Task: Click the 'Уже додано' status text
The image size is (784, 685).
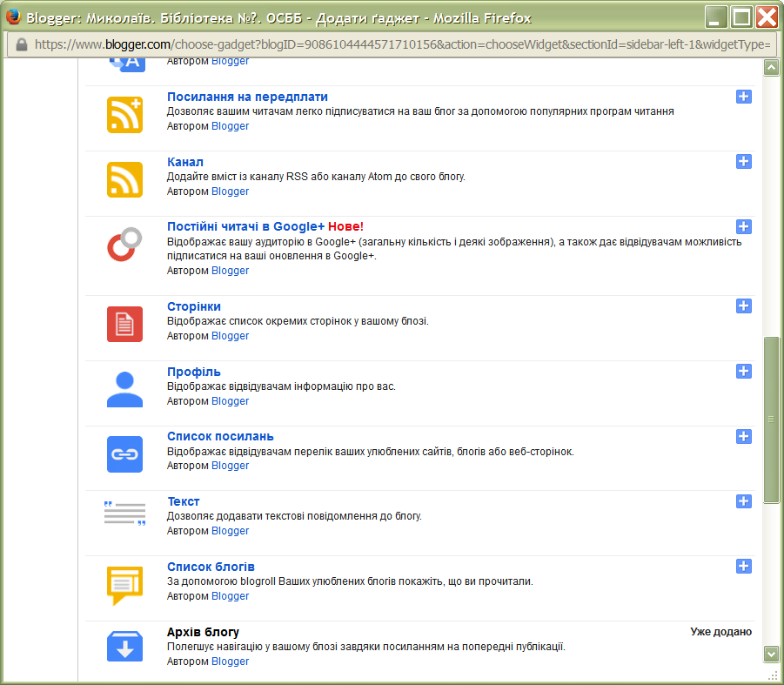Action: [x=720, y=632]
